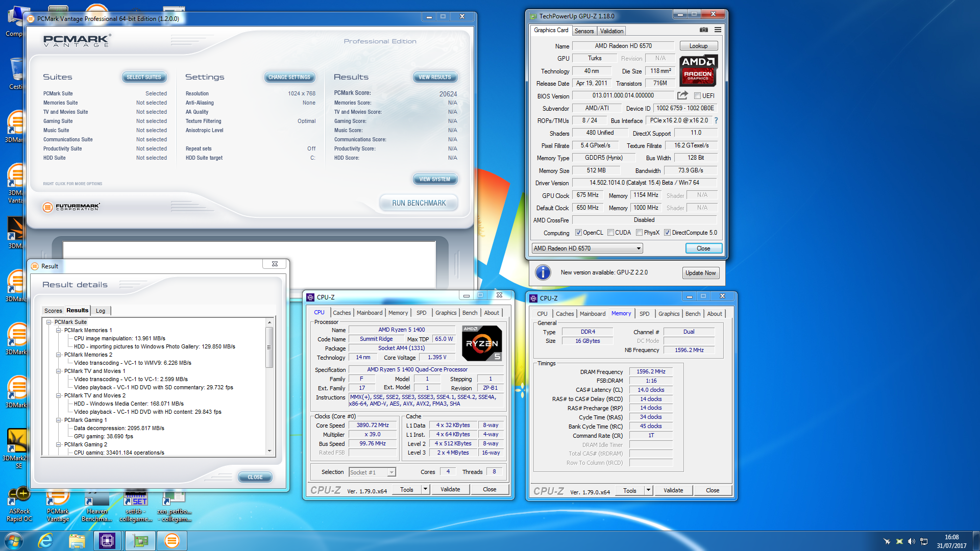Open the Socket #1 selection dropdown in CPU-Z

click(372, 472)
